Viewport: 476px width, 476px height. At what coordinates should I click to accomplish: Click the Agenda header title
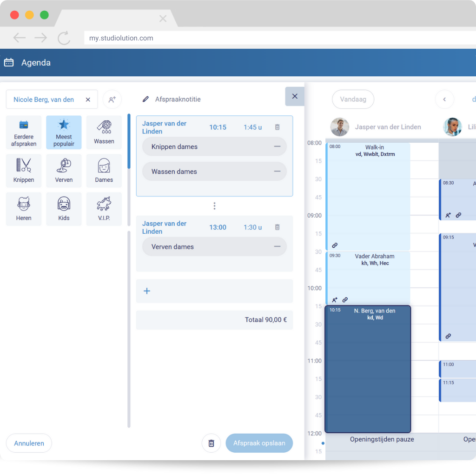(36, 63)
